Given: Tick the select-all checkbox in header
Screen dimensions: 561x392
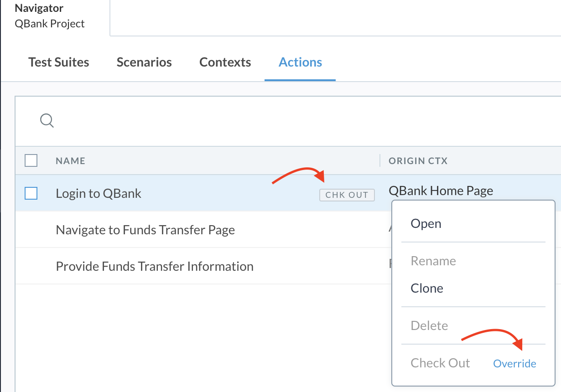Looking at the screenshot, I should (x=31, y=160).
